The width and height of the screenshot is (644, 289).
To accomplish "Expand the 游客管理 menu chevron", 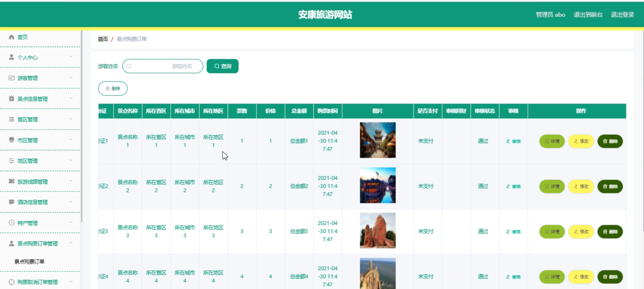I will tap(71, 77).
